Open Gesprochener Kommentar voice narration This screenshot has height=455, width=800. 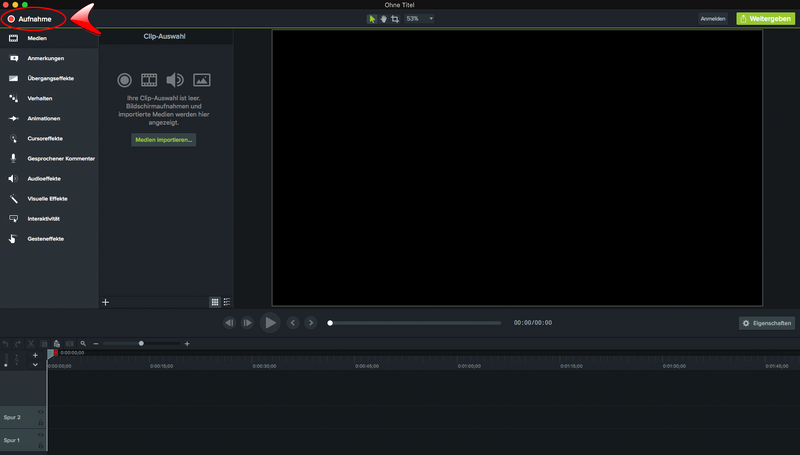(49, 159)
